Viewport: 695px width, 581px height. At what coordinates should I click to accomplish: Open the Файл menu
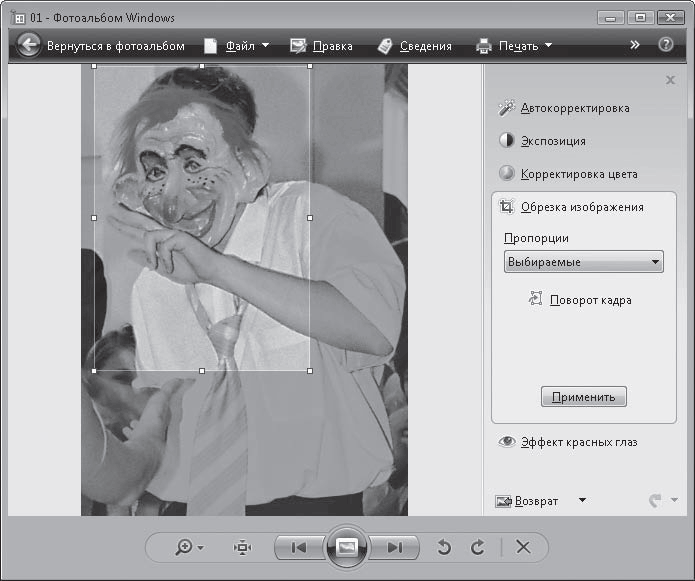pos(238,45)
